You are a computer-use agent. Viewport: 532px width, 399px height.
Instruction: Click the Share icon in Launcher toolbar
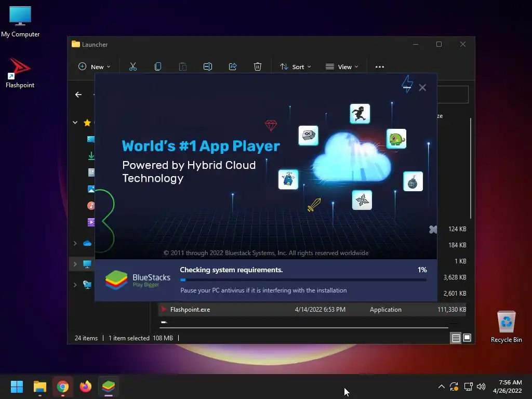[x=233, y=66]
